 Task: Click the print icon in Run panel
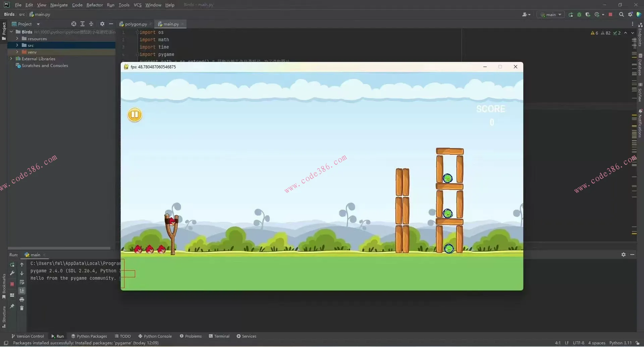coord(22,299)
